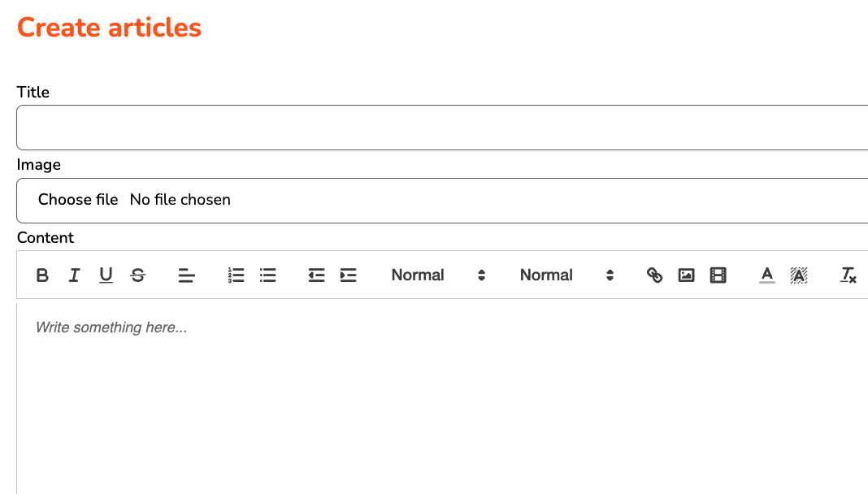Insert a video embed
868x494 pixels.
click(718, 275)
